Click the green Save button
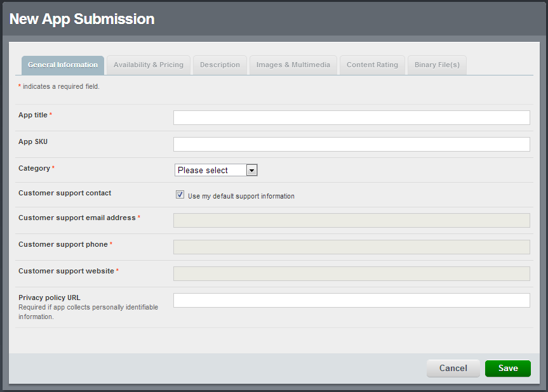Viewport: 548px width, 392px height. [507, 369]
